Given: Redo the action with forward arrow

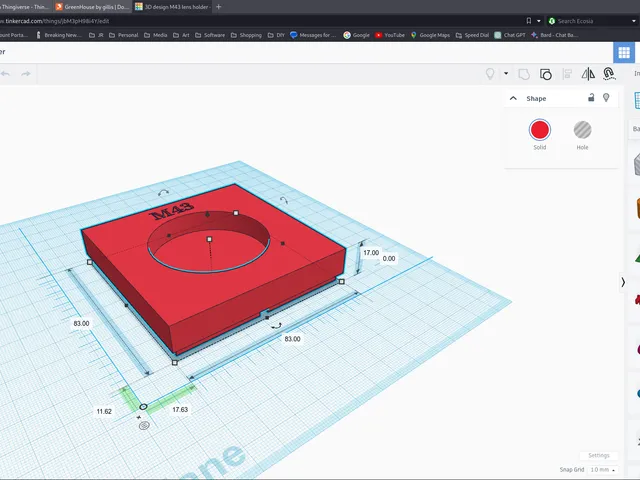Looking at the screenshot, I should [x=26, y=74].
